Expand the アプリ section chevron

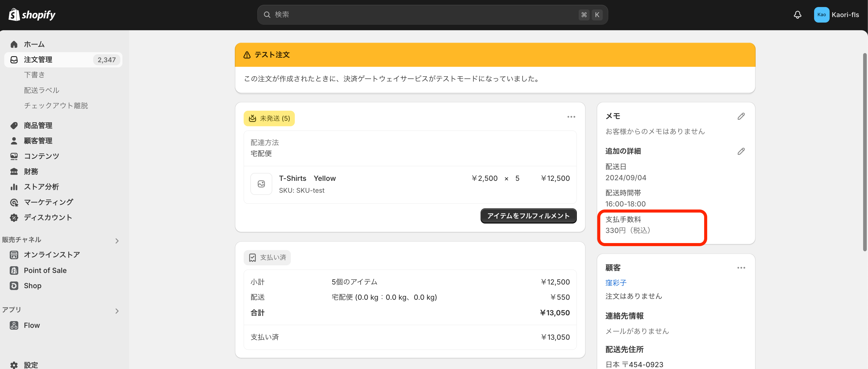pyautogui.click(x=117, y=311)
